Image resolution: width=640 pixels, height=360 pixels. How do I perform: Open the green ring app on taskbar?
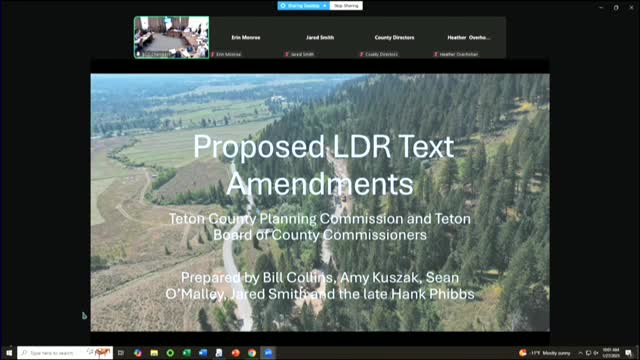(x=170, y=353)
